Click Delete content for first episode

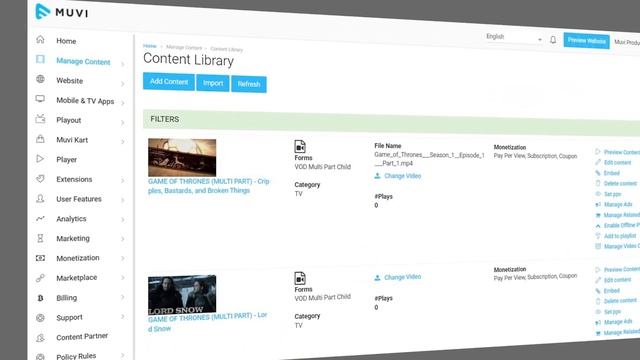click(x=620, y=184)
